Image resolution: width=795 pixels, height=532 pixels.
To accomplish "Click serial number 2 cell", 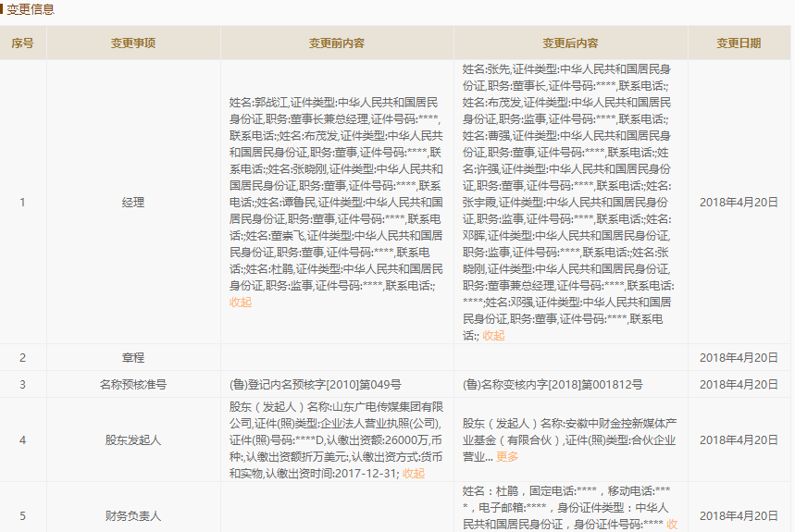I will (x=23, y=358).
